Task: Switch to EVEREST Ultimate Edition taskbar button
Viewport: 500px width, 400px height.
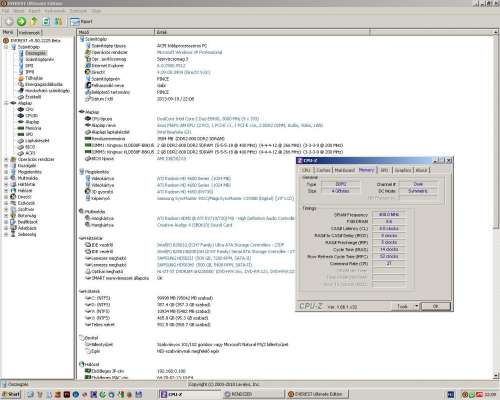Action: click(x=317, y=394)
